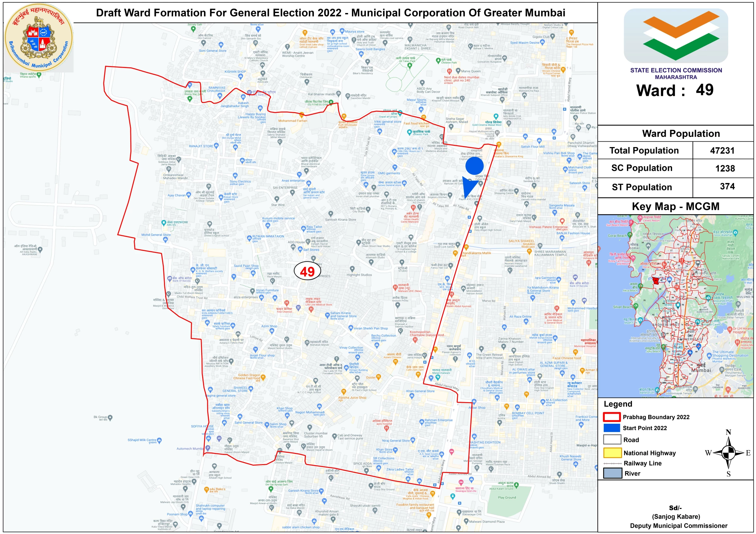This screenshot has height=534, width=756.
Task: Click the compass rose
Action: (728, 453)
